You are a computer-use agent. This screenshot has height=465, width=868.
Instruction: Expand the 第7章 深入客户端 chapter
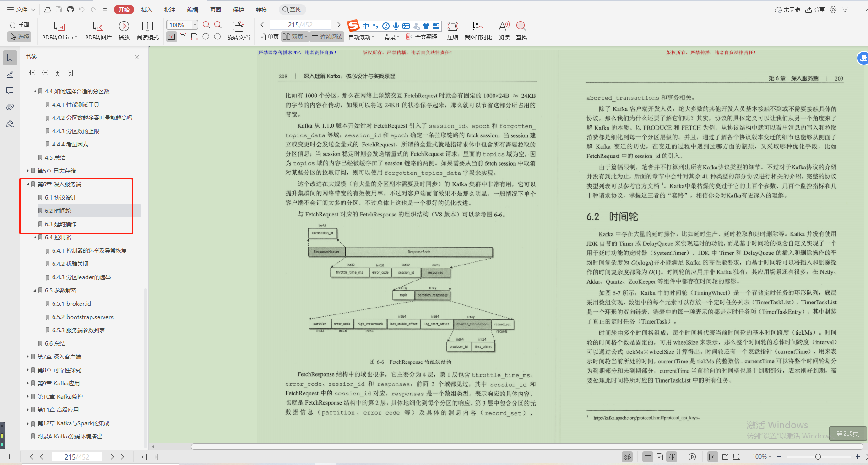(27, 357)
